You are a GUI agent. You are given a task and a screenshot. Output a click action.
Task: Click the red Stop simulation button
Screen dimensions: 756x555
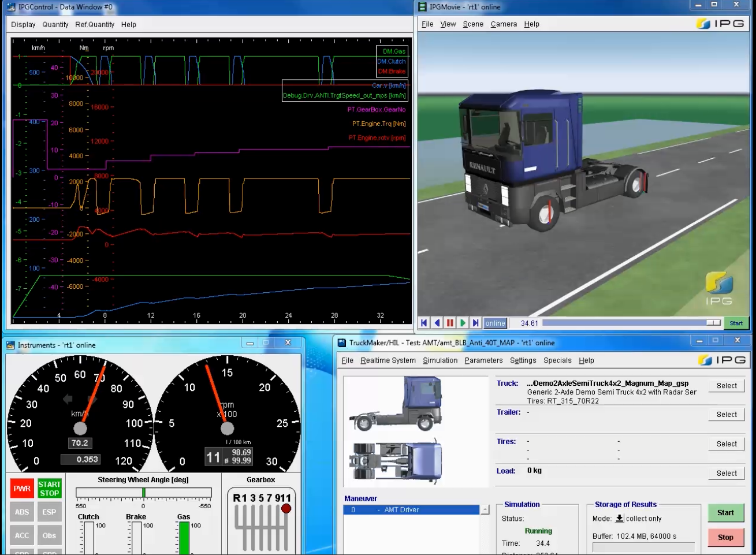coord(725,538)
